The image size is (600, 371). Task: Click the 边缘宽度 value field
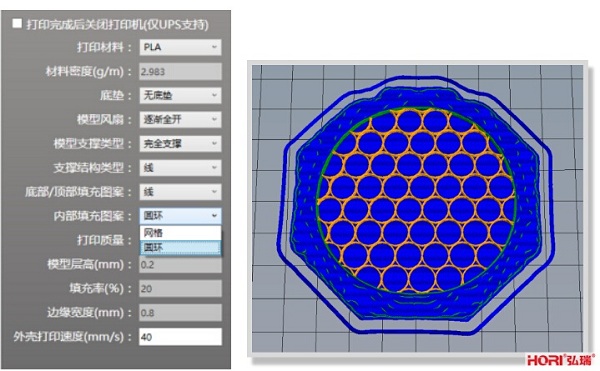tap(180, 313)
